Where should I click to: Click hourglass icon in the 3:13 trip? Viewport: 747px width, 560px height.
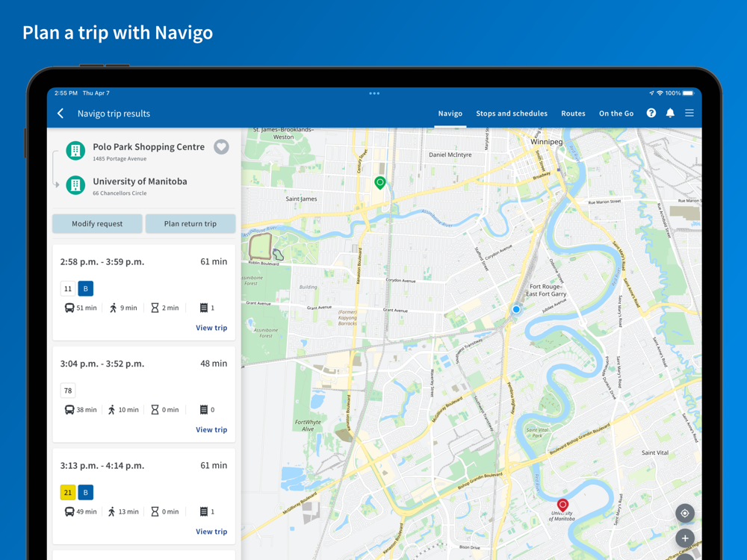click(x=155, y=512)
